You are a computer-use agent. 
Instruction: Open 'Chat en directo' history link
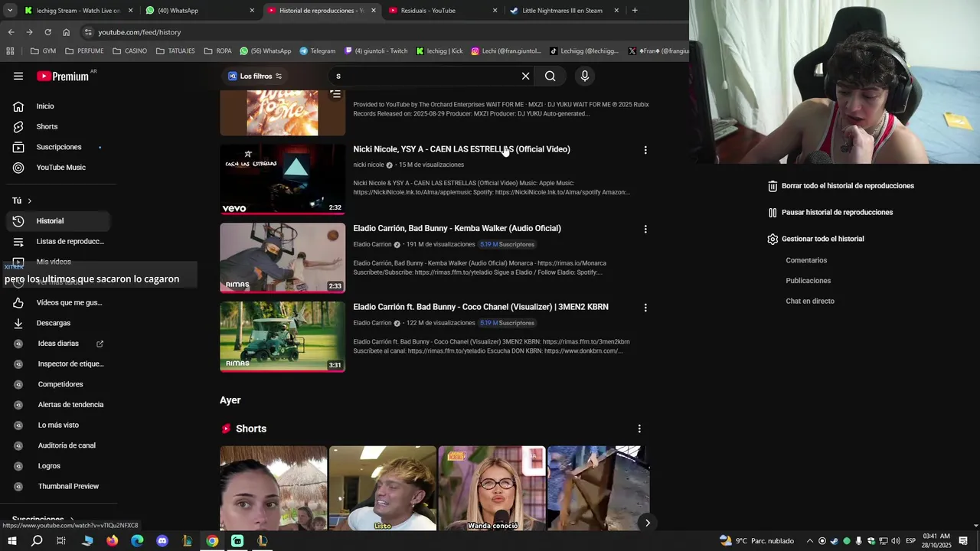[810, 301]
